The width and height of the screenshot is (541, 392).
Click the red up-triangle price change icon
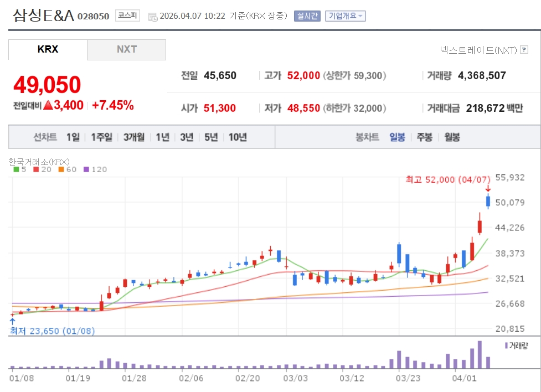click(x=48, y=105)
